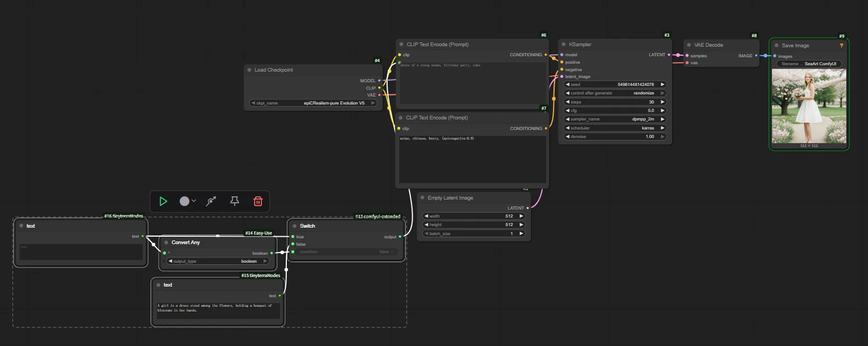
Task: Increase steps using the right arrow
Action: coord(662,102)
